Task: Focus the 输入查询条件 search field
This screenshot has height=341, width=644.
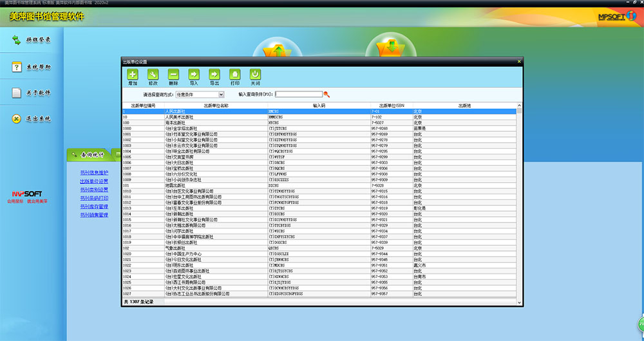Action: click(x=298, y=94)
